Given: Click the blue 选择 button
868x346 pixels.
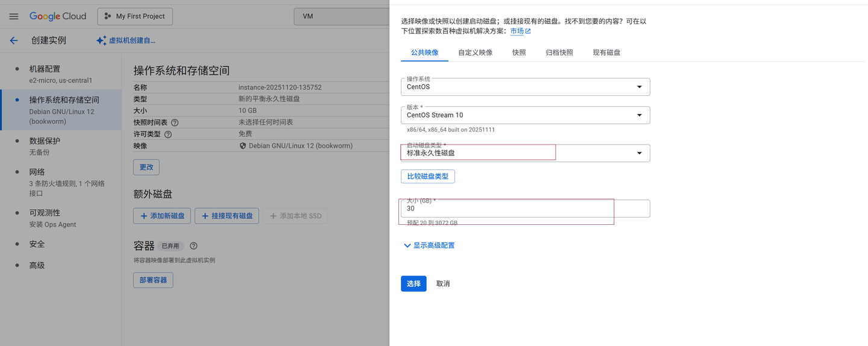Looking at the screenshot, I should 414,284.
